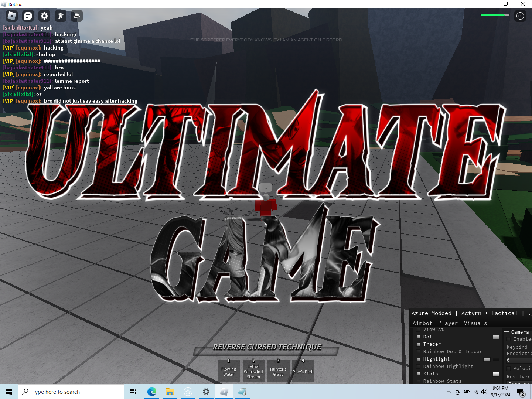
Task: Click the taskbar search box
Action: point(71,392)
